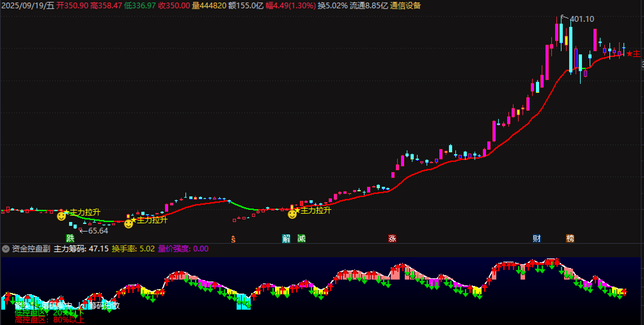Select the purple 量价强度 indicator label
Screen dimensions: 644x325
[183, 249]
